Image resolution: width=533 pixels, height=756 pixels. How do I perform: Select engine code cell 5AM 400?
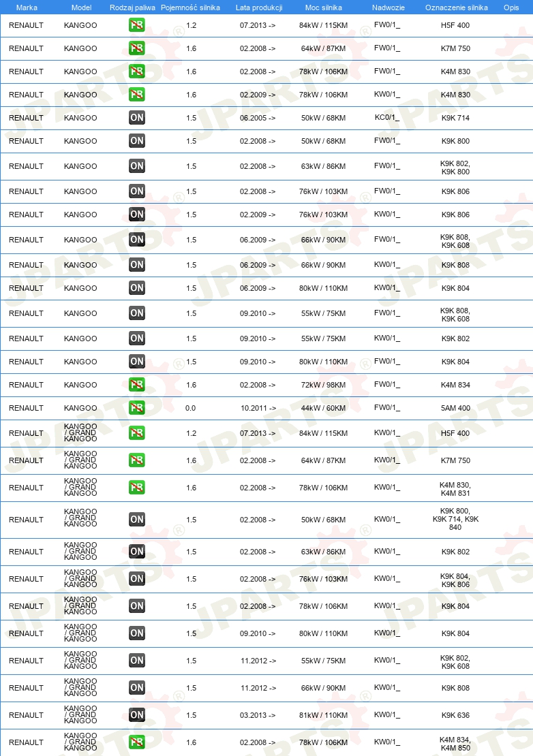(x=455, y=408)
